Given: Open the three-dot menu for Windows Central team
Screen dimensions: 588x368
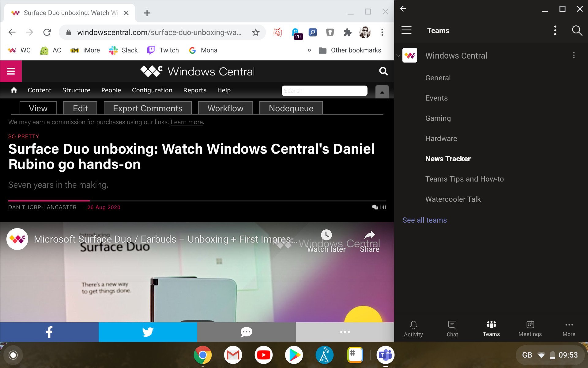Looking at the screenshot, I should (x=574, y=55).
